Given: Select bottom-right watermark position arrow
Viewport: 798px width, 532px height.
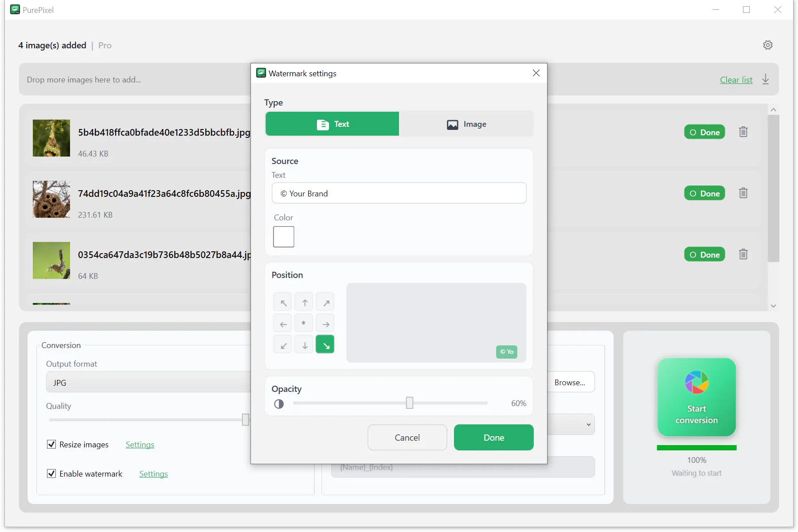Looking at the screenshot, I should point(325,345).
